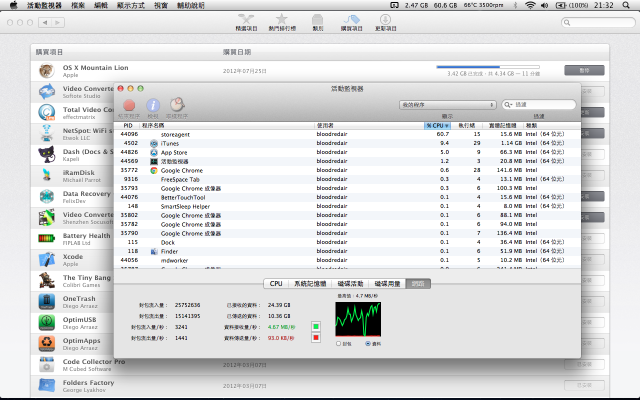The height and width of the screenshot is (400, 640).
Task: Click the Xcode app icon
Action: pyautogui.click(x=47, y=260)
